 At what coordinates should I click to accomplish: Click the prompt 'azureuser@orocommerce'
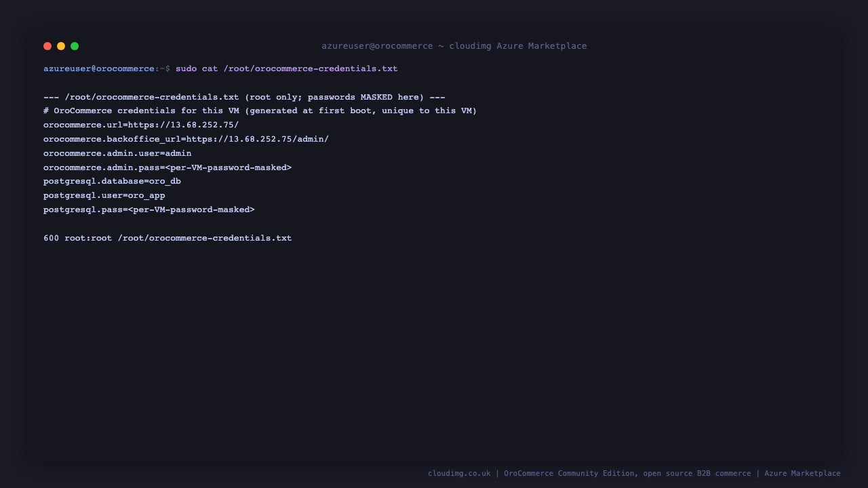click(x=99, y=69)
